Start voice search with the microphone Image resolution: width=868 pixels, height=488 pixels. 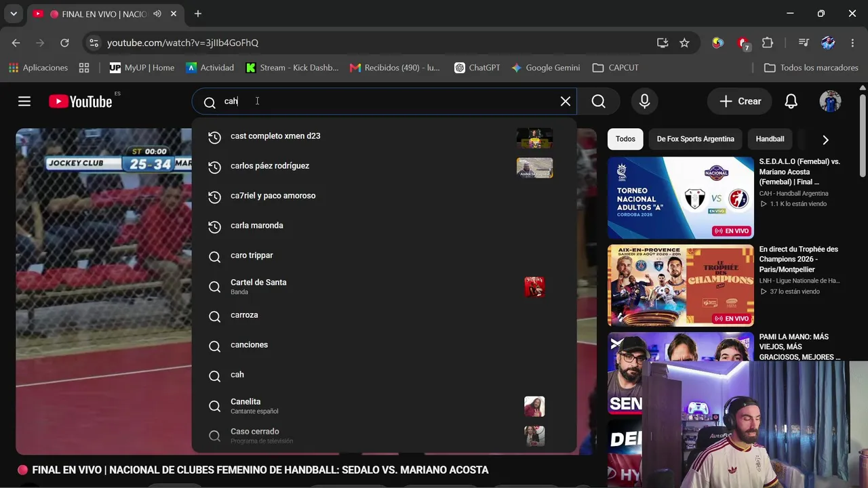click(645, 102)
